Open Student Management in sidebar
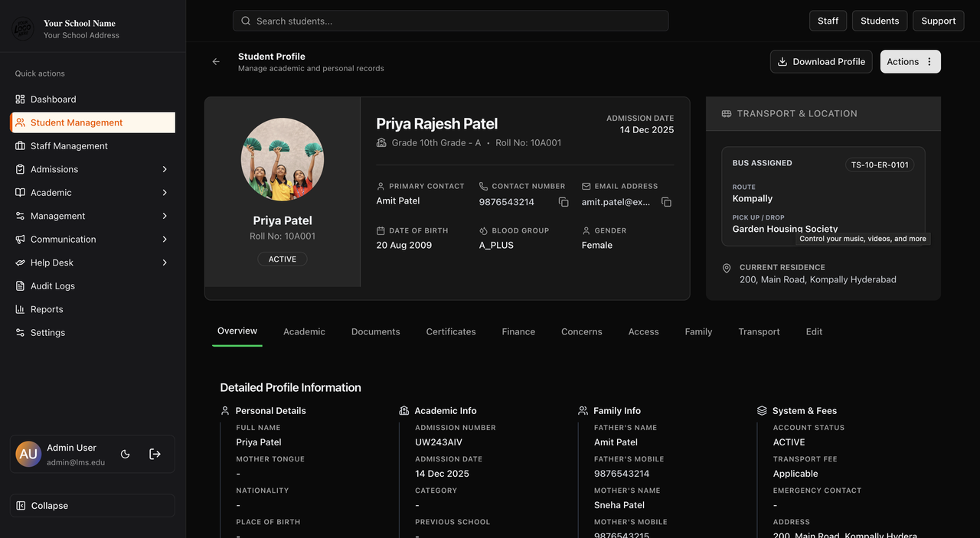This screenshot has height=538, width=980. click(93, 122)
